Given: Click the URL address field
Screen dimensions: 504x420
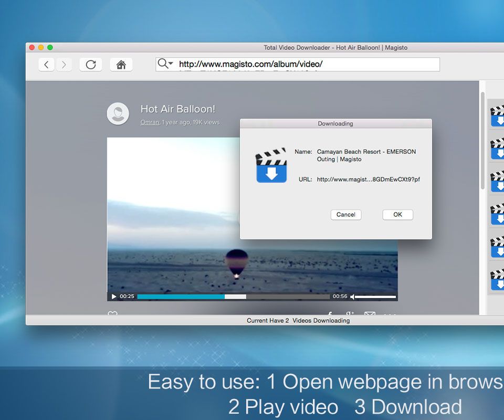Looking at the screenshot, I should pos(297,64).
